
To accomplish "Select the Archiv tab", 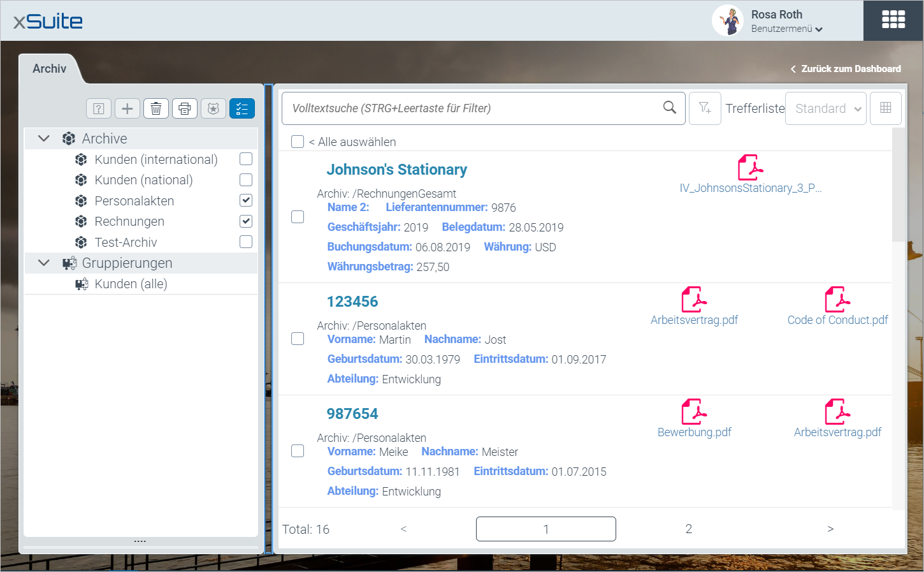I will pyautogui.click(x=50, y=69).
